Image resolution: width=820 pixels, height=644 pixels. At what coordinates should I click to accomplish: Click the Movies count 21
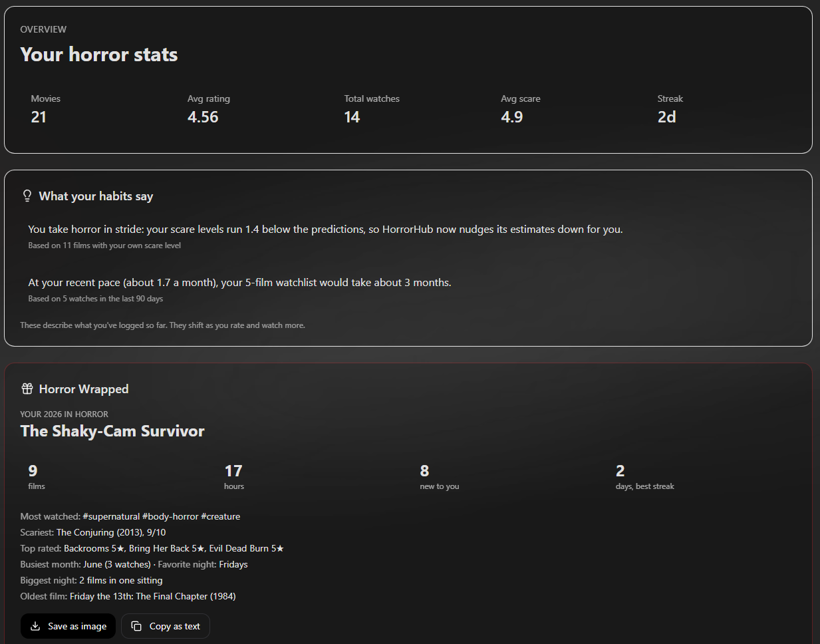click(39, 117)
